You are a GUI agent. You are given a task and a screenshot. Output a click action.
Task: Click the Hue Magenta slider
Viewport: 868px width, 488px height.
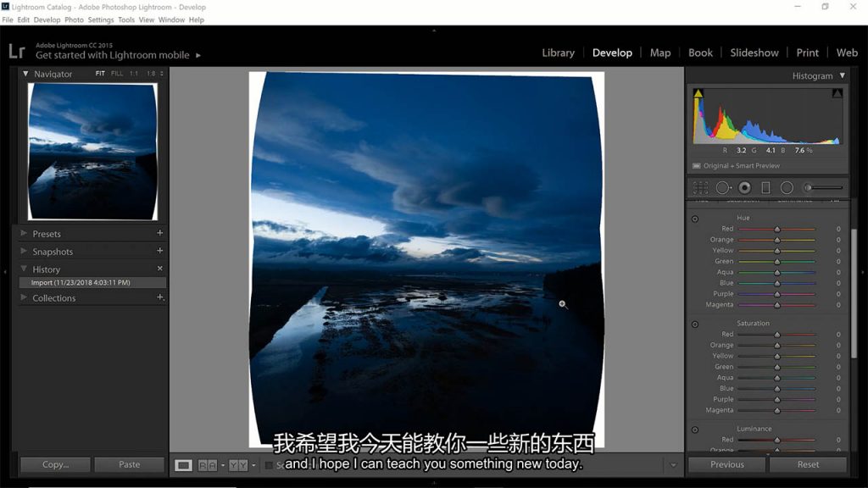pos(776,305)
